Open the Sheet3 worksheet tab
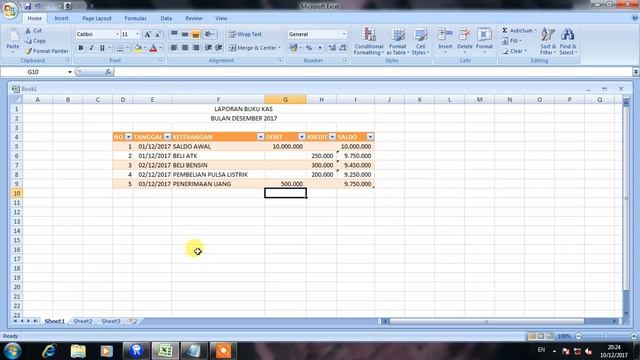This screenshot has width=640, height=360. [111, 322]
